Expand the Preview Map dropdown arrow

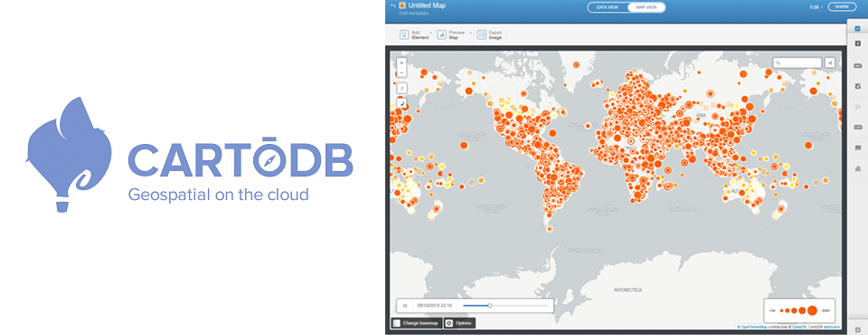pyautogui.click(x=470, y=33)
